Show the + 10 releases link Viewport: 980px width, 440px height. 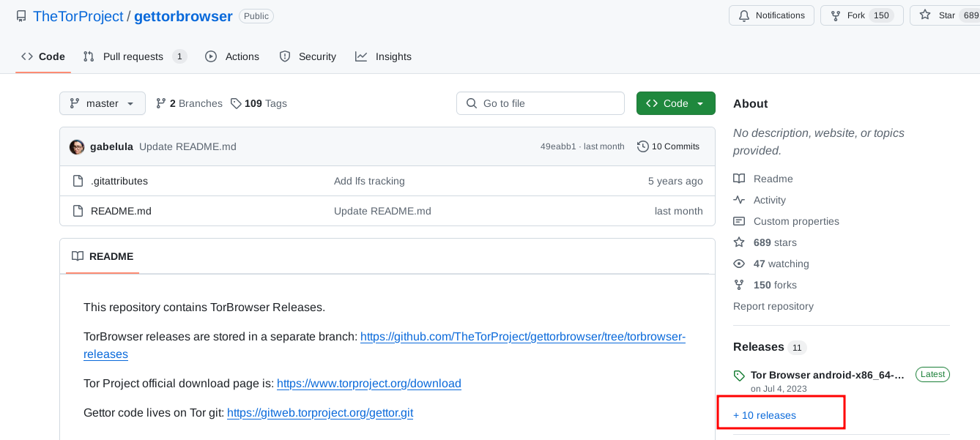[x=765, y=415]
